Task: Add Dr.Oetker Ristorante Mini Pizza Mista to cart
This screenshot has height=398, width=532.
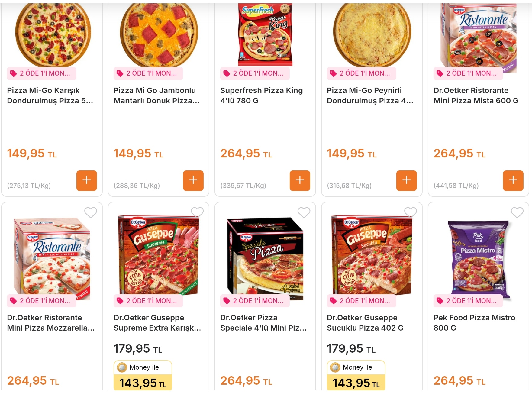Action: [x=513, y=180]
